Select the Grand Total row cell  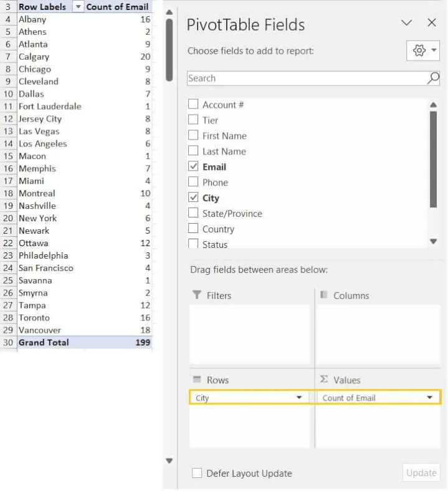click(x=44, y=343)
